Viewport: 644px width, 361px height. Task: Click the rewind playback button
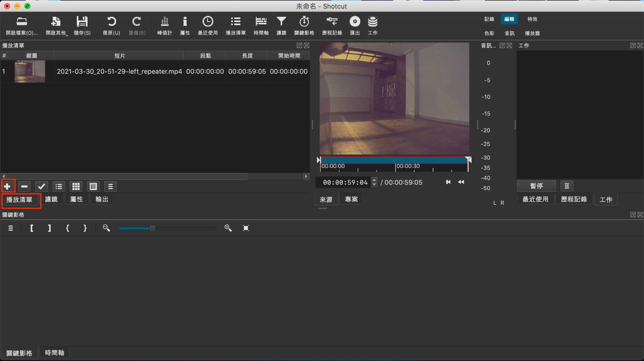[461, 182]
